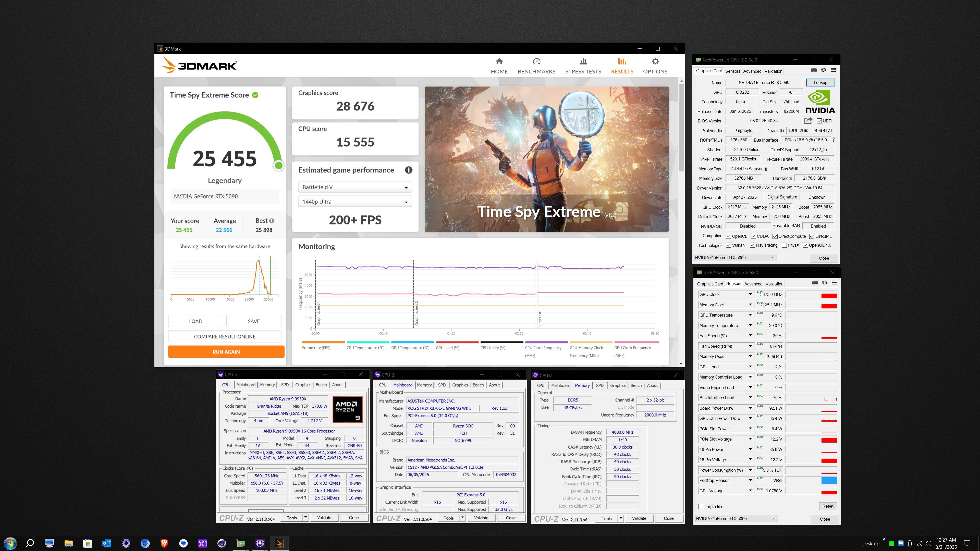980x551 pixels.
Task: Toggle the Vulkan checkbox
Action: (x=729, y=245)
